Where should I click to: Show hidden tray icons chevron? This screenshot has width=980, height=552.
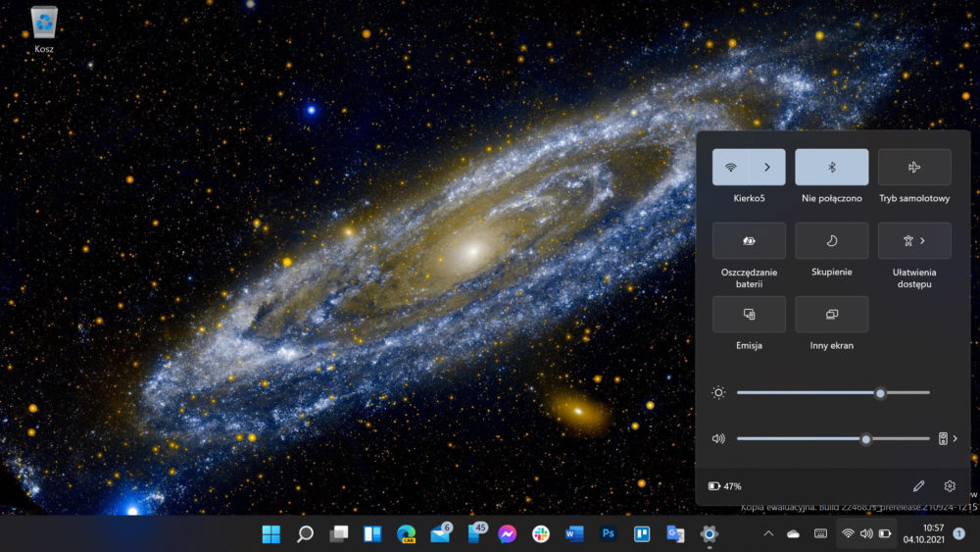pyautogui.click(x=768, y=534)
